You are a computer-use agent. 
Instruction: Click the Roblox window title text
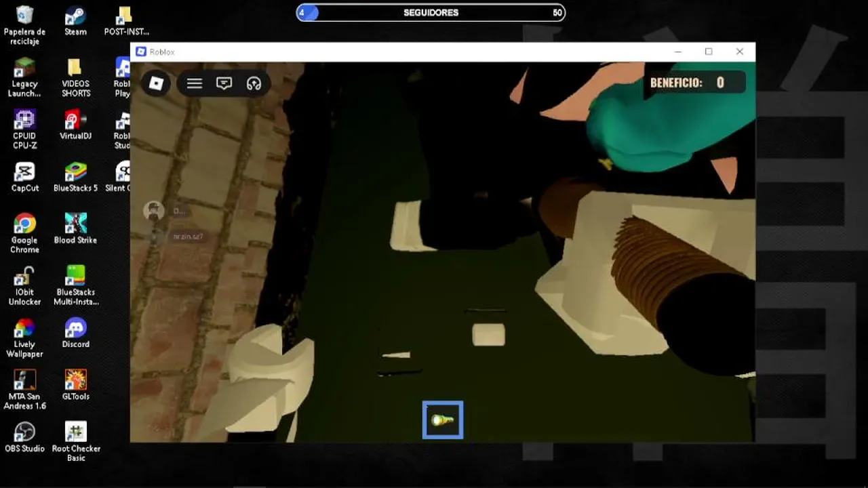[x=162, y=52]
